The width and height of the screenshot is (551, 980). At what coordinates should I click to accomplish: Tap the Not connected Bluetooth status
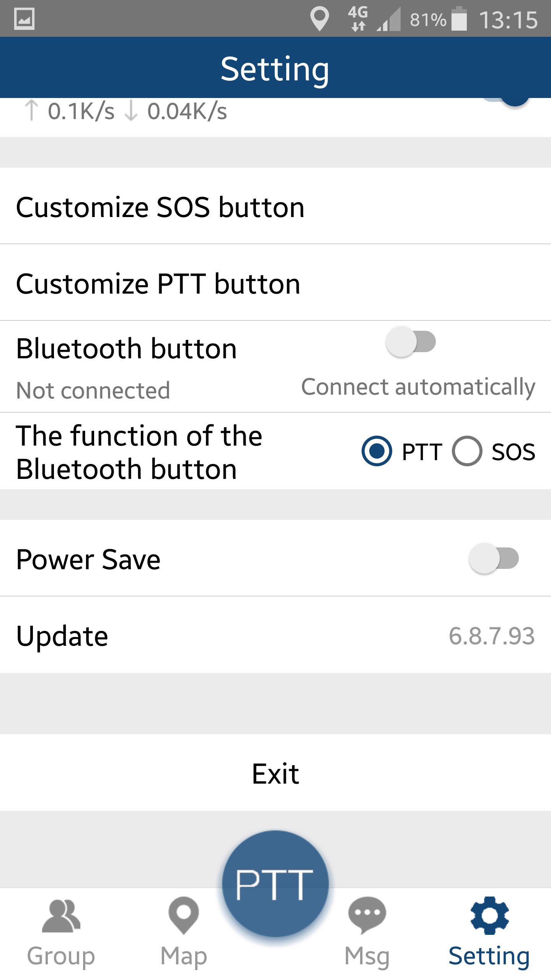pyautogui.click(x=93, y=390)
